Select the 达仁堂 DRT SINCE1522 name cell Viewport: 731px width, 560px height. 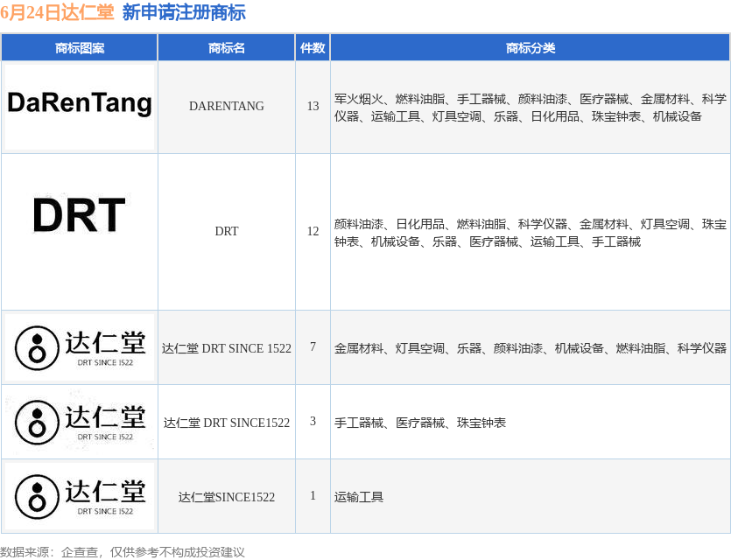click(x=227, y=423)
